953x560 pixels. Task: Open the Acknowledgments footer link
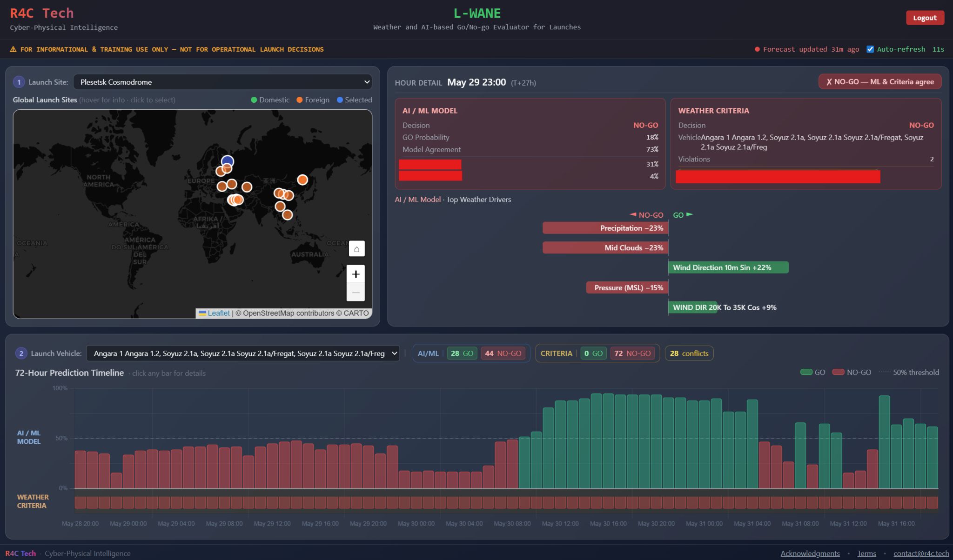pos(810,553)
